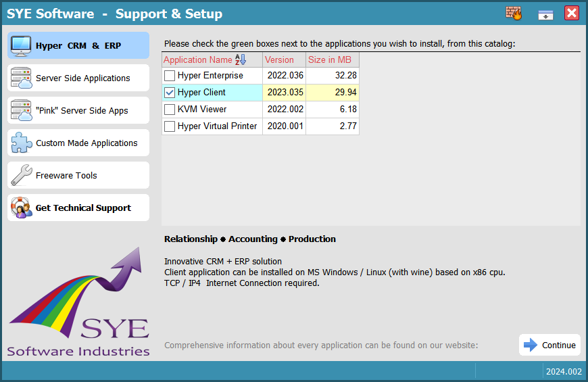Click the minimize-to-tray icon in title bar
This screenshot has width=588, height=382.
[x=545, y=14]
